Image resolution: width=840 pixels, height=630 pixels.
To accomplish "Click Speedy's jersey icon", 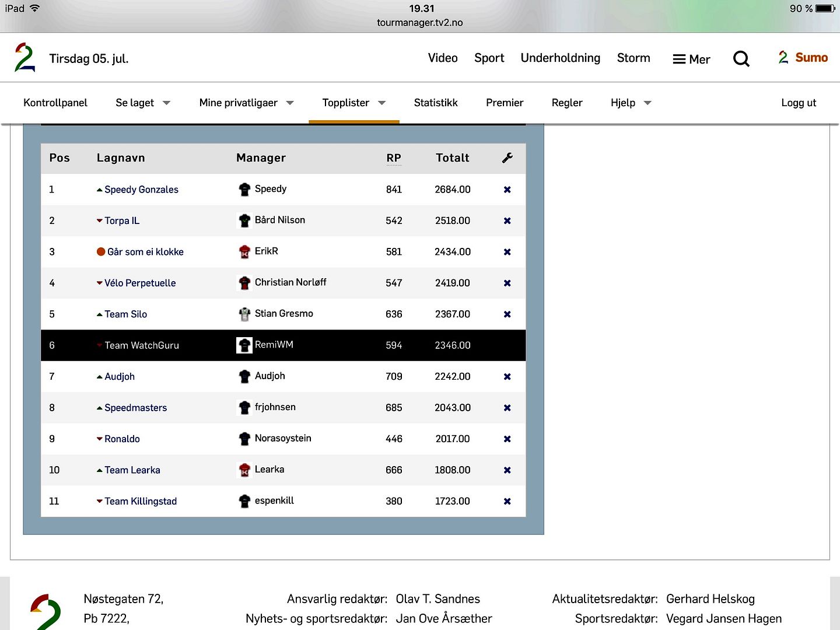I will click(244, 190).
